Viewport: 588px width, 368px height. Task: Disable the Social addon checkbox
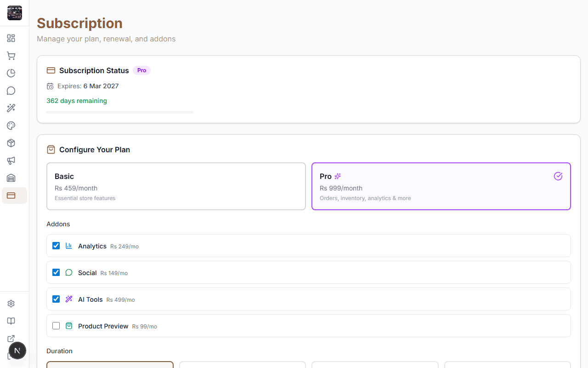click(x=56, y=272)
